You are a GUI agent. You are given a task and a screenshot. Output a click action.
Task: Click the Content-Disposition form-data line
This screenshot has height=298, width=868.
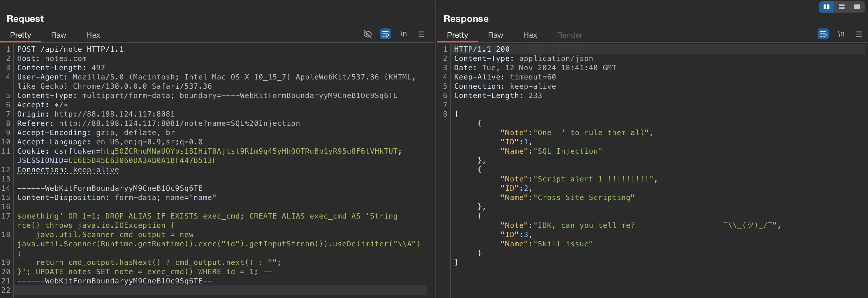click(x=117, y=197)
